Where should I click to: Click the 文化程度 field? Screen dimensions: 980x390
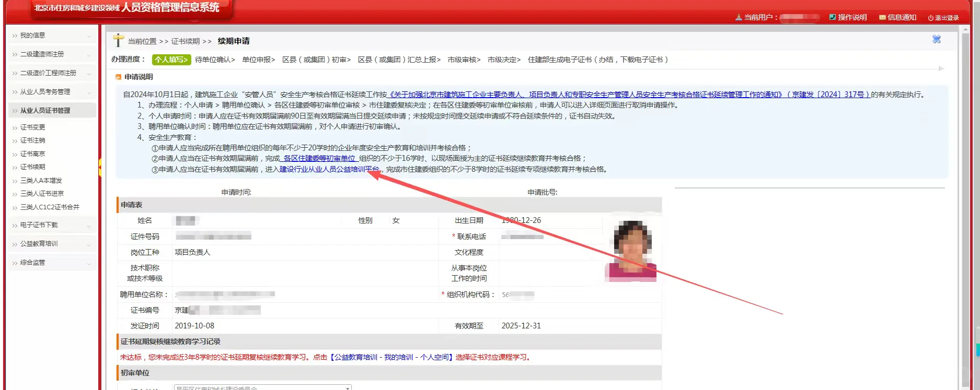(550, 252)
